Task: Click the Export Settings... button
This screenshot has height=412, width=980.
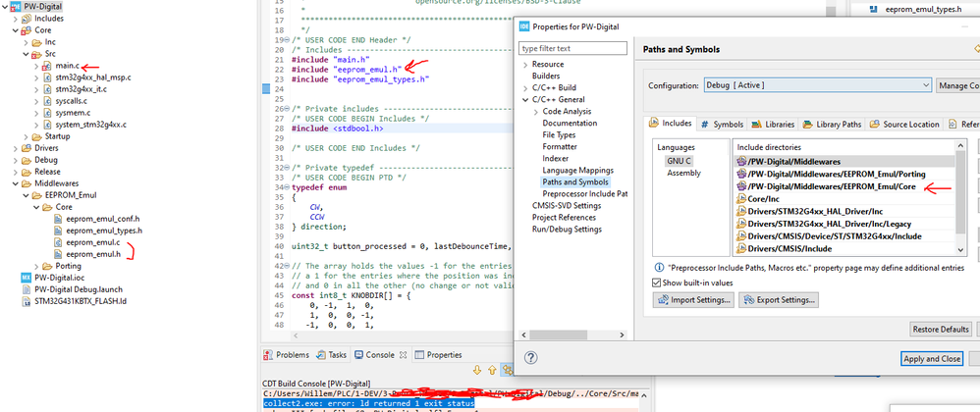Action: 779,300
